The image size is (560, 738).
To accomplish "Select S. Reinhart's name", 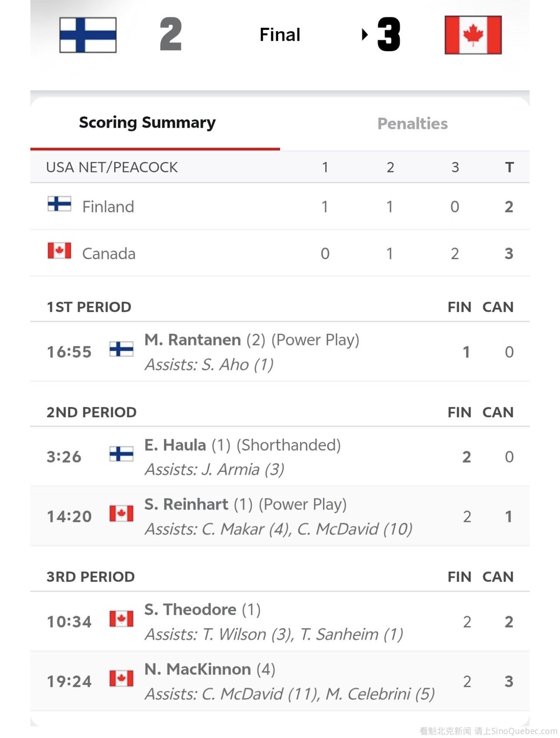I will (x=186, y=504).
